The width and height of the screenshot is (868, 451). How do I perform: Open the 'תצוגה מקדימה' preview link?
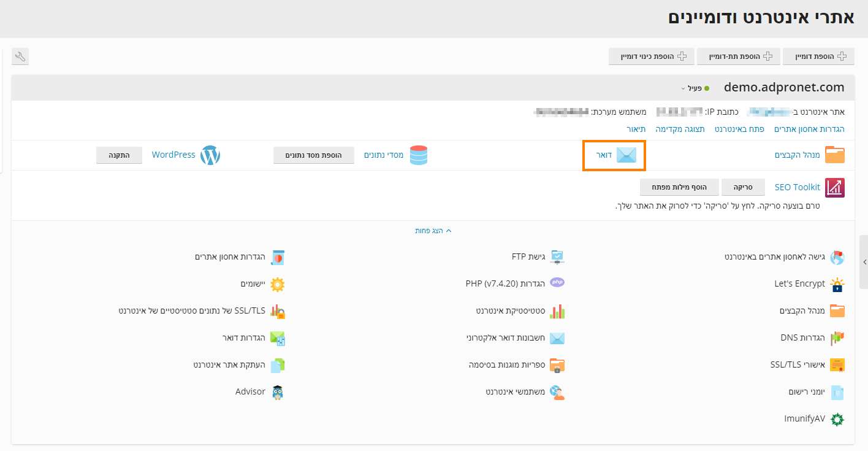680,129
